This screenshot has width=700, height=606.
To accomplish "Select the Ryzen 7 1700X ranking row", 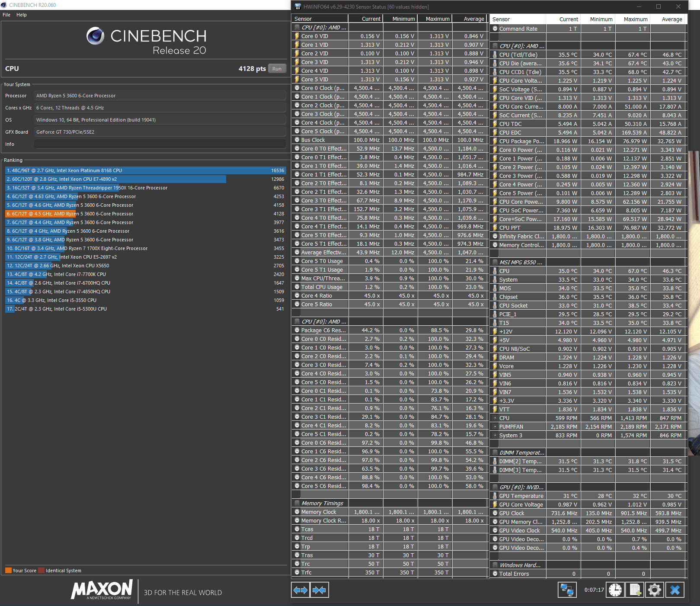I will coord(145,248).
